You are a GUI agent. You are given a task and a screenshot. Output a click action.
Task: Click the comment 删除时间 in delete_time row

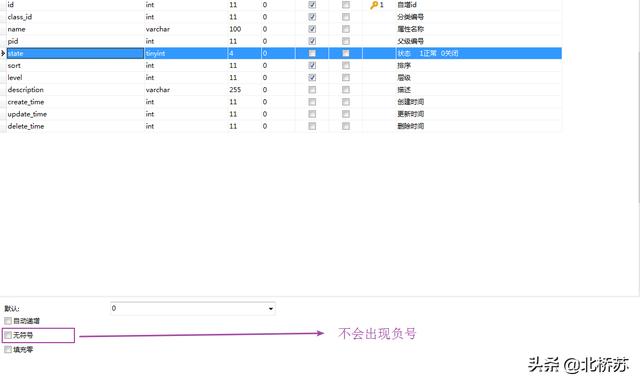(x=411, y=126)
